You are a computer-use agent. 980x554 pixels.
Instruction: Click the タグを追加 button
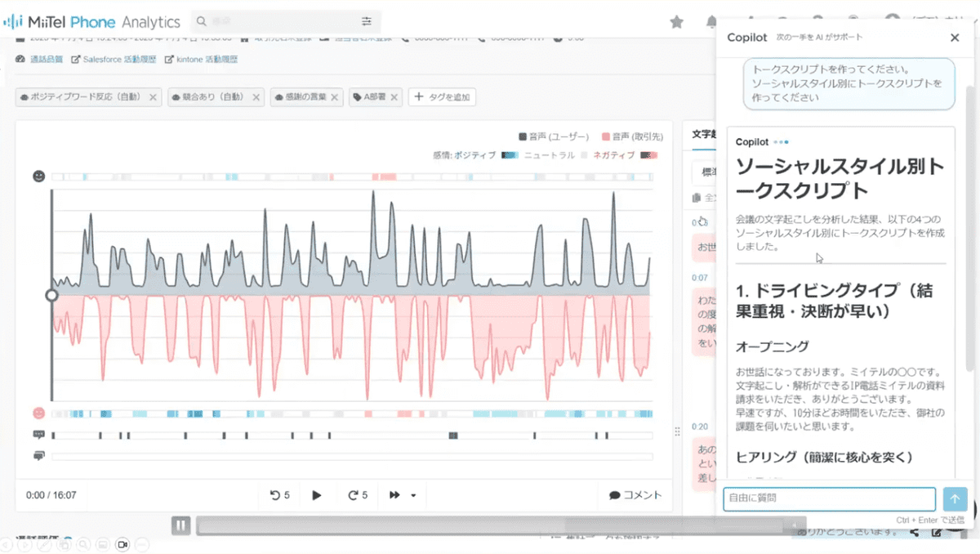[x=442, y=97]
